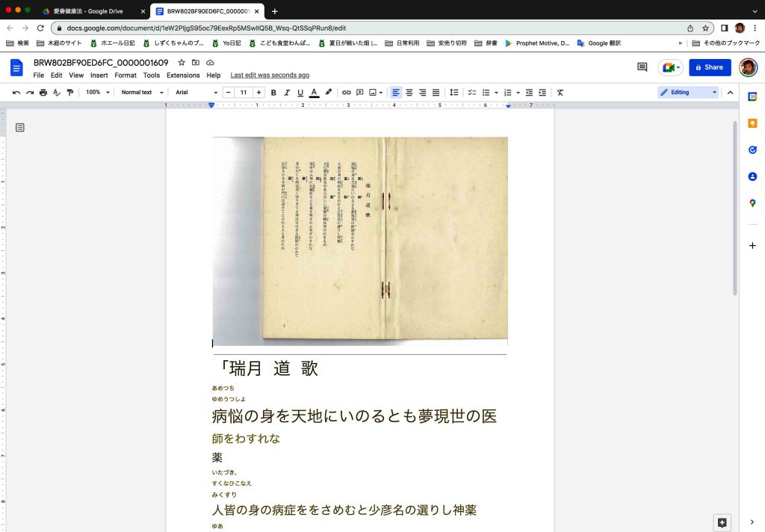
Task: Open the File menu
Action: pyautogui.click(x=39, y=75)
